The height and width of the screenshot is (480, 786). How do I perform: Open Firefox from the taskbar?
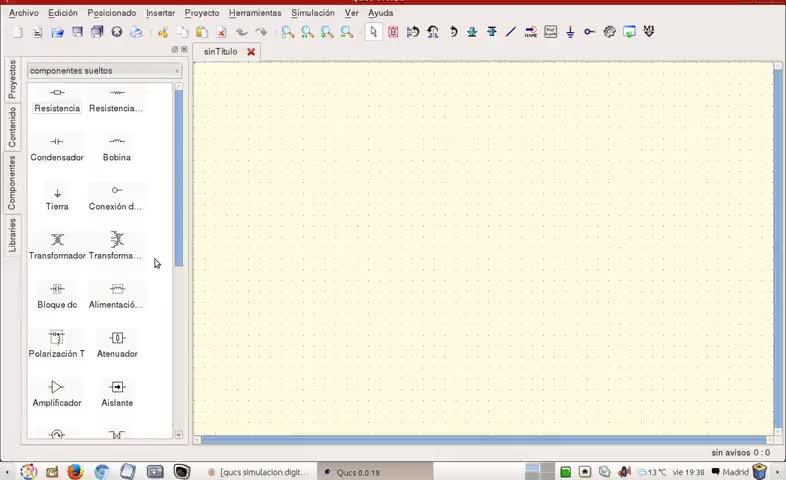[x=75, y=471]
